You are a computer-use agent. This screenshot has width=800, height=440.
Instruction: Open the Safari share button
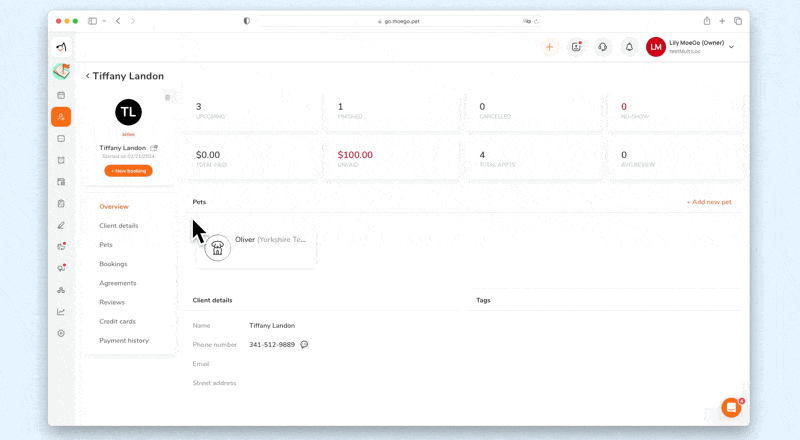tap(707, 21)
